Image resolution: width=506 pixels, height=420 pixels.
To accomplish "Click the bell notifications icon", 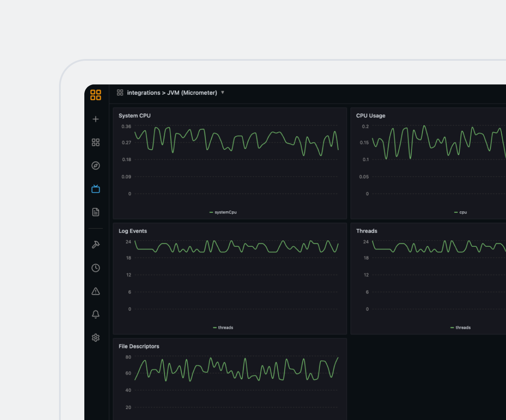I will point(96,314).
